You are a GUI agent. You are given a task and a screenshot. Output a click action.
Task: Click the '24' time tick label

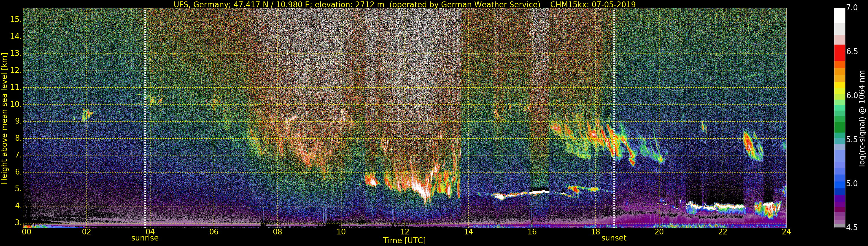point(786,232)
